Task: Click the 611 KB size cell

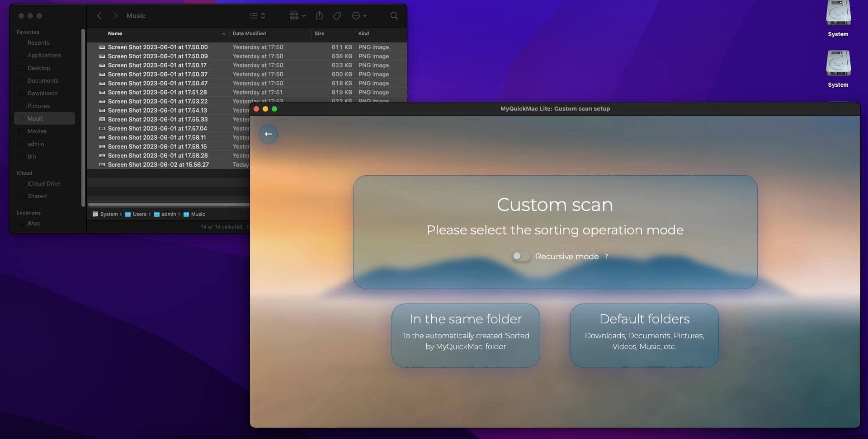Action: click(x=341, y=47)
